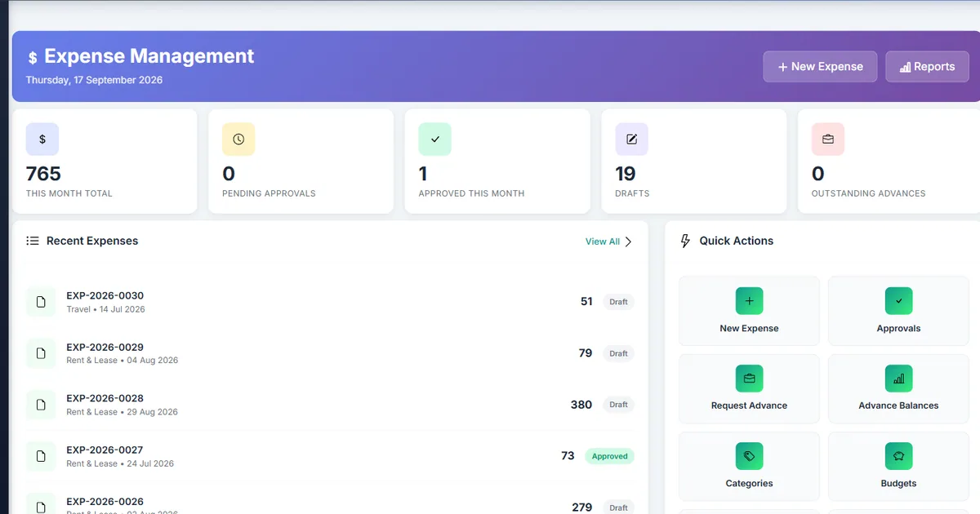Click the dollar icon on This Month Total card
Image resolution: width=980 pixels, height=514 pixels.
42,140
